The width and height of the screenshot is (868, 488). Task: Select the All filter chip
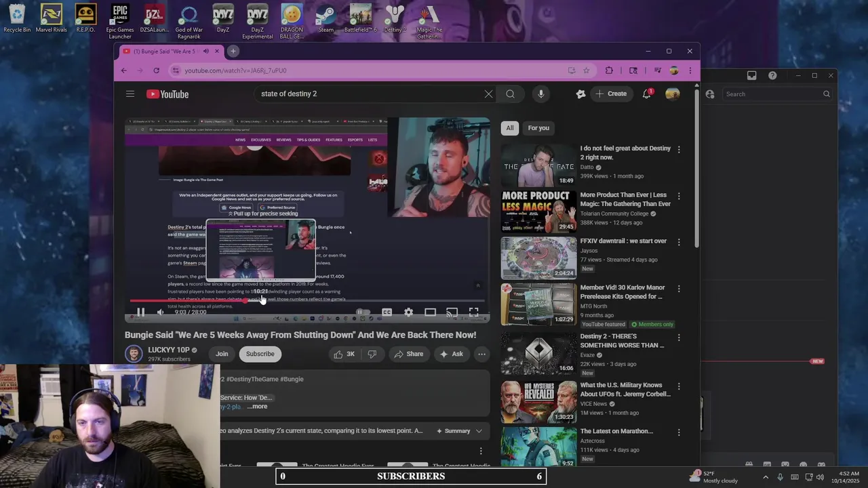(x=510, y=128)
